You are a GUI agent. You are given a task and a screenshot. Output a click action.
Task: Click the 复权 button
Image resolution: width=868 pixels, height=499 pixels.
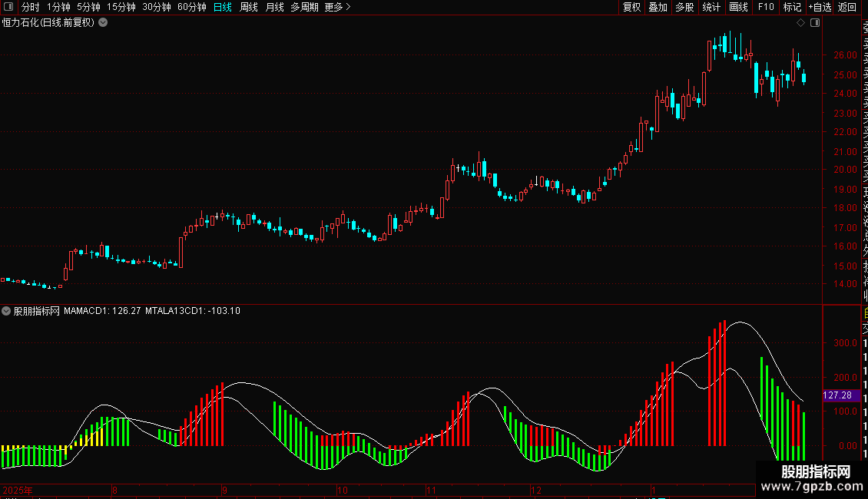[631, 7]
